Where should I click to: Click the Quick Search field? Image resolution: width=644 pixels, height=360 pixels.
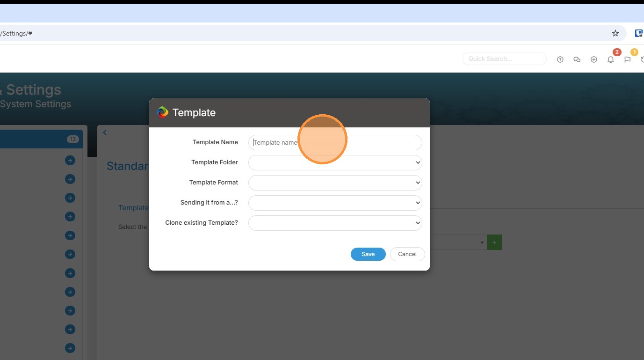click(505, 59)
